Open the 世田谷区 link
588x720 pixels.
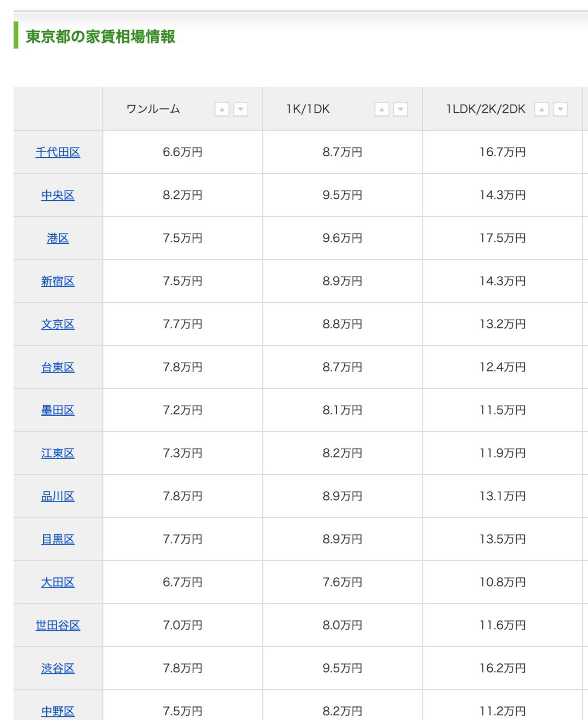tap(58, 626)
